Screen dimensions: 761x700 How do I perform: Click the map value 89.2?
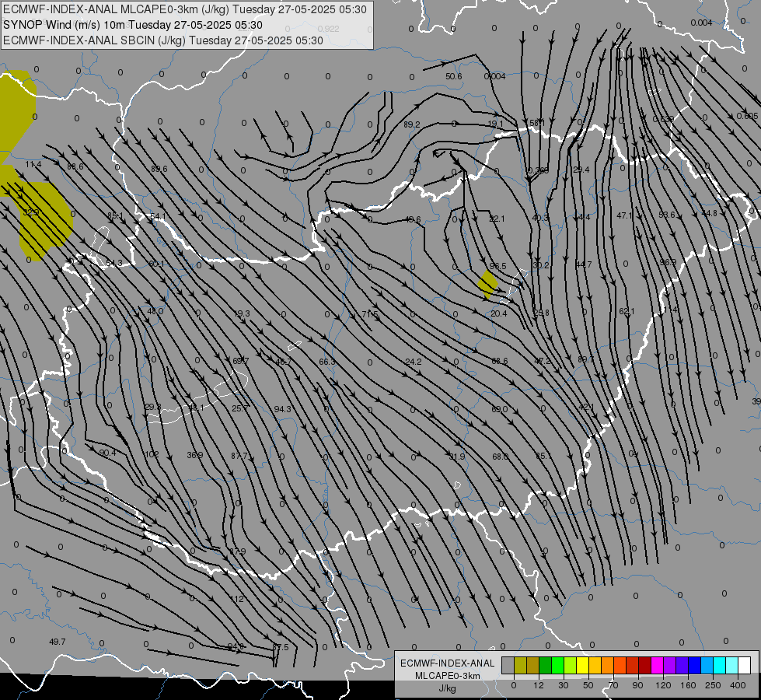click(411, 124)
